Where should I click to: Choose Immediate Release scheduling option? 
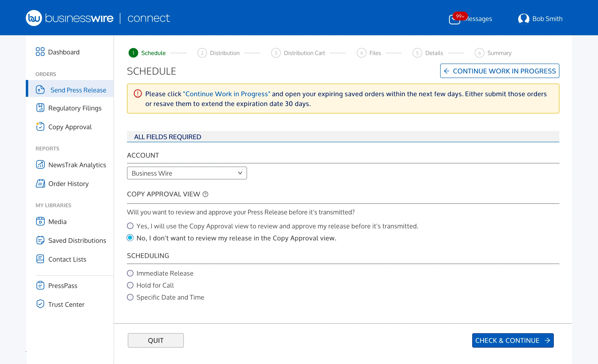coord(130,273)
